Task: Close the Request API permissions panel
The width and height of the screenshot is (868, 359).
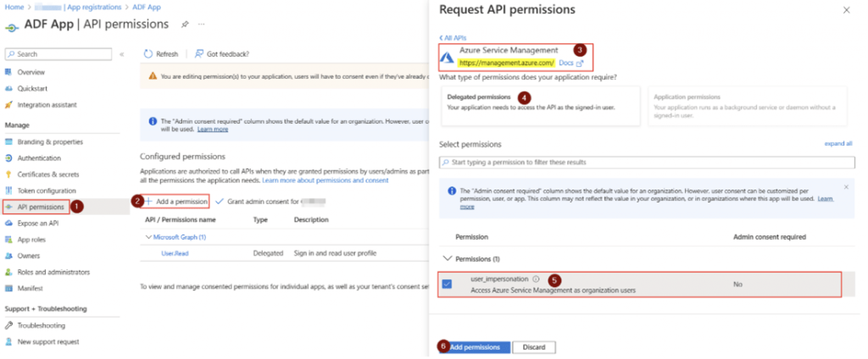Action: (847, 10)
